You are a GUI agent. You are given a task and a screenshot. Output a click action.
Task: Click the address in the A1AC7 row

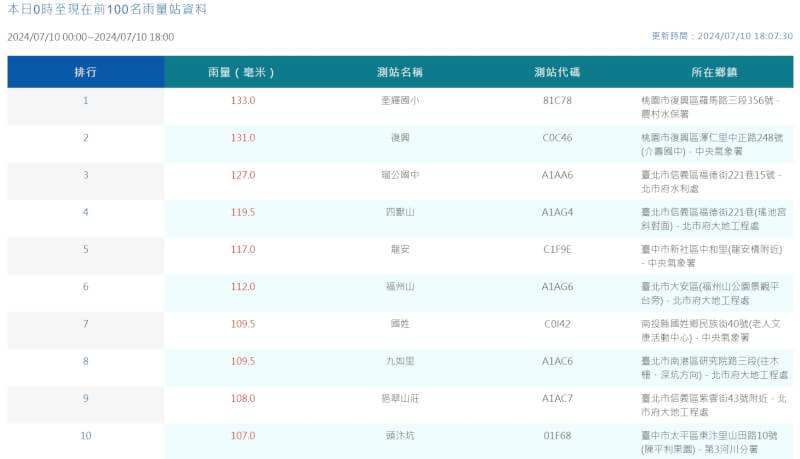click(x=714, y=405)
